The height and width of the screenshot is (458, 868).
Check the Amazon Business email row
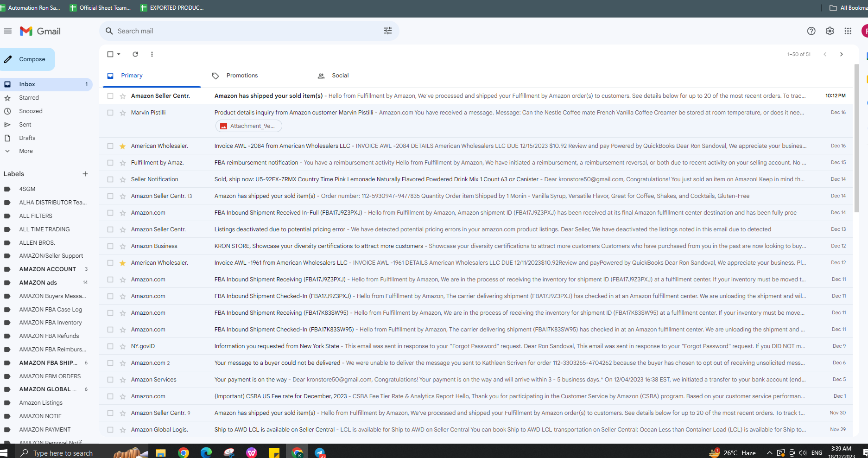click(110, 246)
